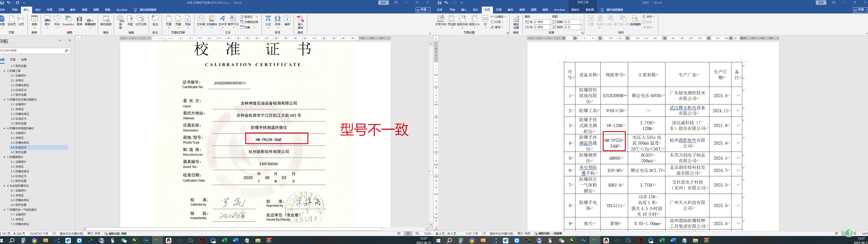Go to '4.5 购买发票' in navigation pane
Screen dimensions: 868x244
coord(18,152)
